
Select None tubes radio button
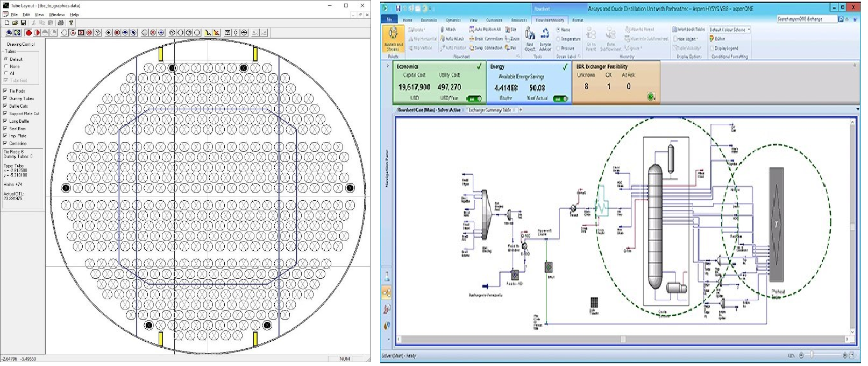(6, 66)
